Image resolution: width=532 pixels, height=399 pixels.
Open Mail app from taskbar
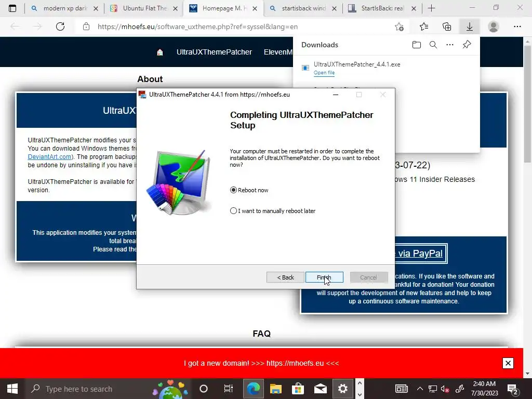(x=320, y=389)
